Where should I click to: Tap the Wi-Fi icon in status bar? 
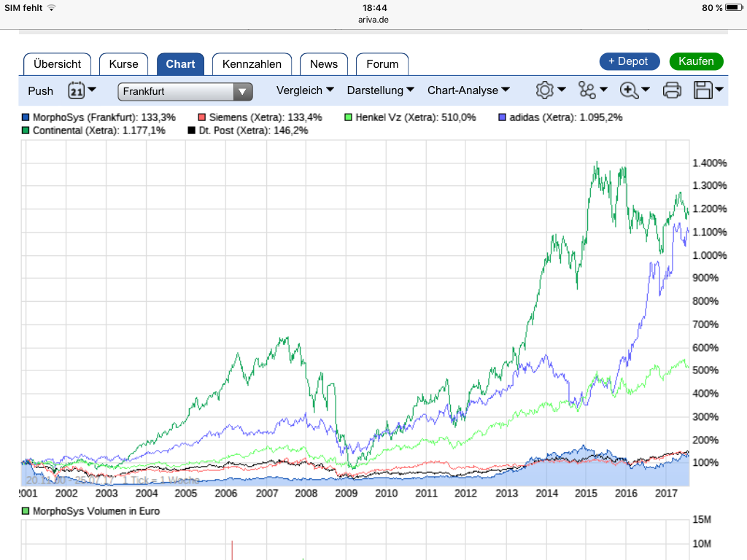[52, 7]
